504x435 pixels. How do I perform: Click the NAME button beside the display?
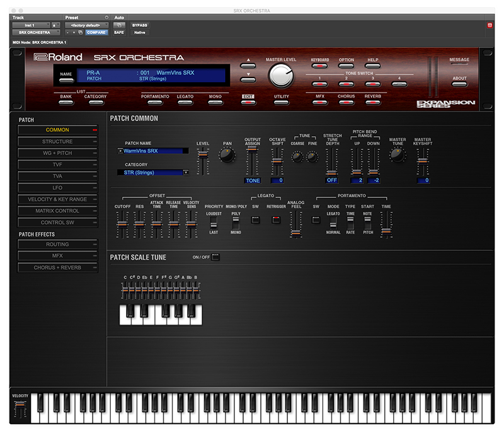click(x=66, y=81)
